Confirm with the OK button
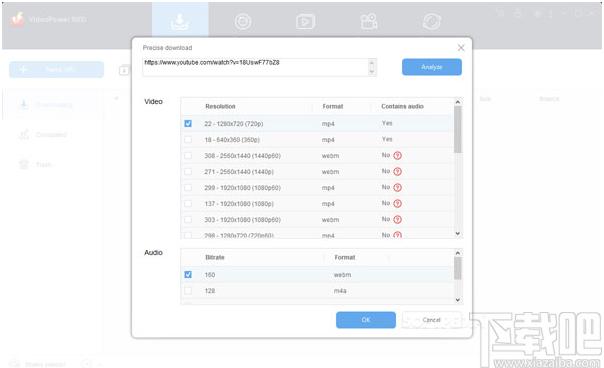604x368 pixels. [366, 320]
